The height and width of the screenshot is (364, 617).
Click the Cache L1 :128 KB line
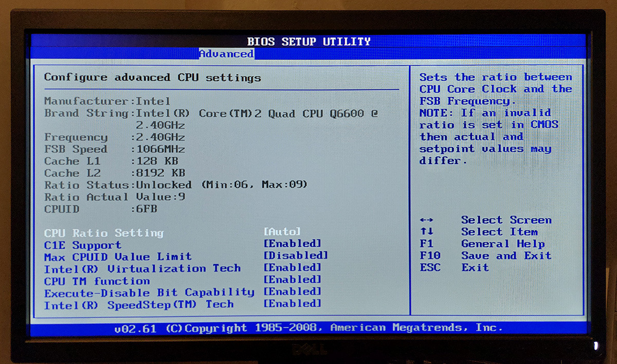[x=111, y=161]
